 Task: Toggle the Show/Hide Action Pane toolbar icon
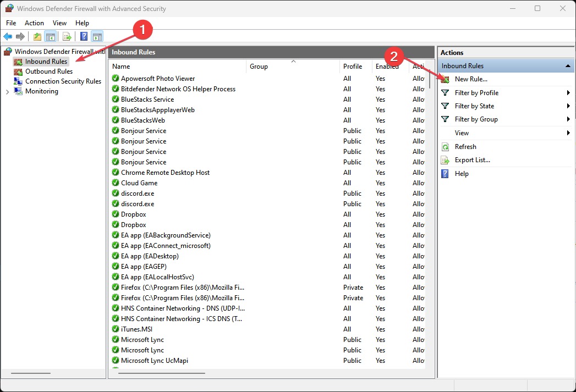tap(97, 36)
